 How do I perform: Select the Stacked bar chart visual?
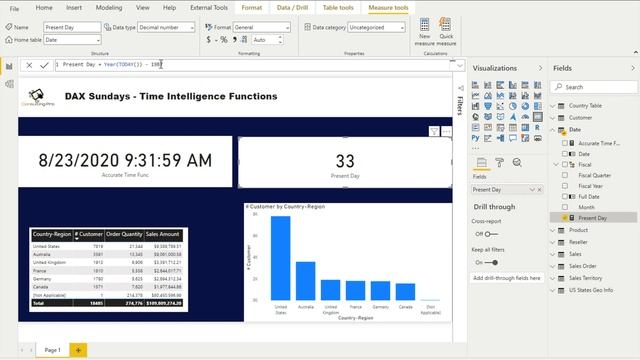point(476,85)
